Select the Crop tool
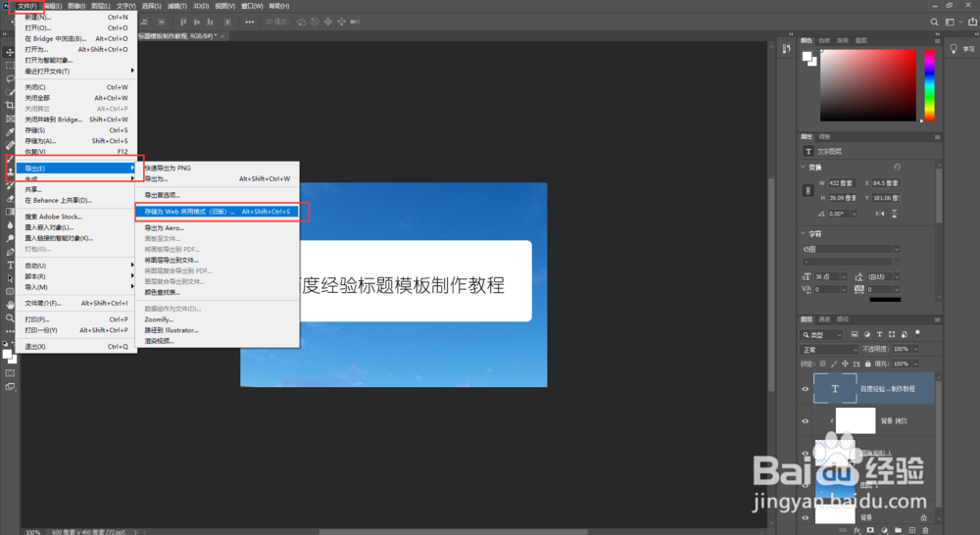This screenshot has width=980, height=535. pyautogui.click(x=10, y=105)
